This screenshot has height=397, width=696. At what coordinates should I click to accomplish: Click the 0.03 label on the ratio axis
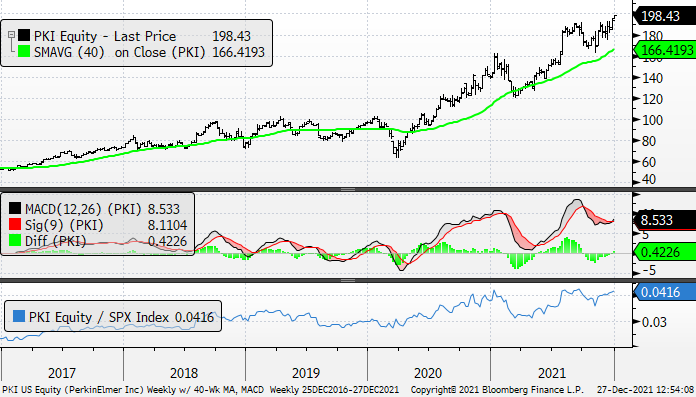point(654,322)
